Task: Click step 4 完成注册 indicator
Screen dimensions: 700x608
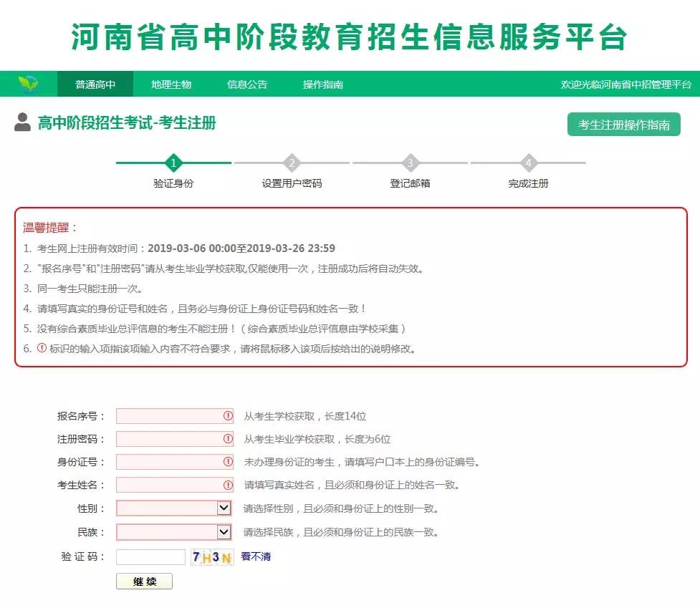Action: point(527,163)
